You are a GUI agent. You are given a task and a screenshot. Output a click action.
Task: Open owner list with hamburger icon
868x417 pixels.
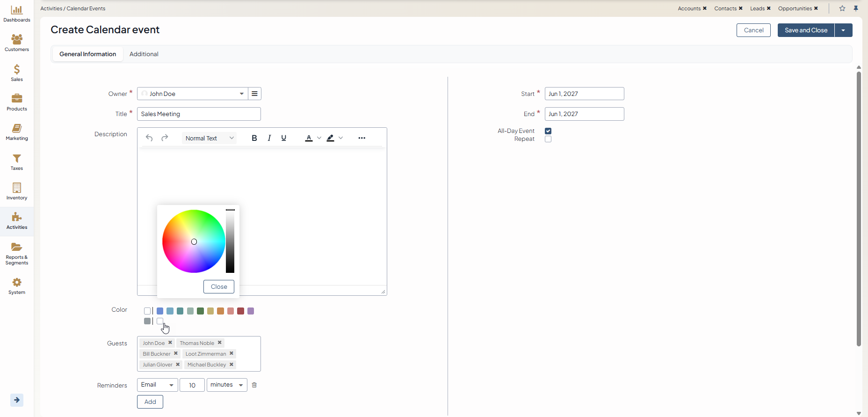(254, 94)
